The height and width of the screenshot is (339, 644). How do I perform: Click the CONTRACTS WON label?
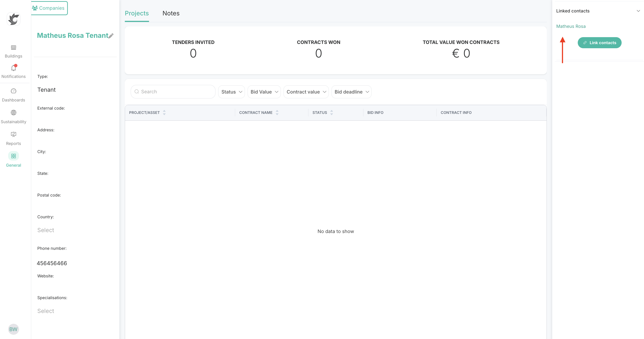pyautogui.click(x=319, y=42)
